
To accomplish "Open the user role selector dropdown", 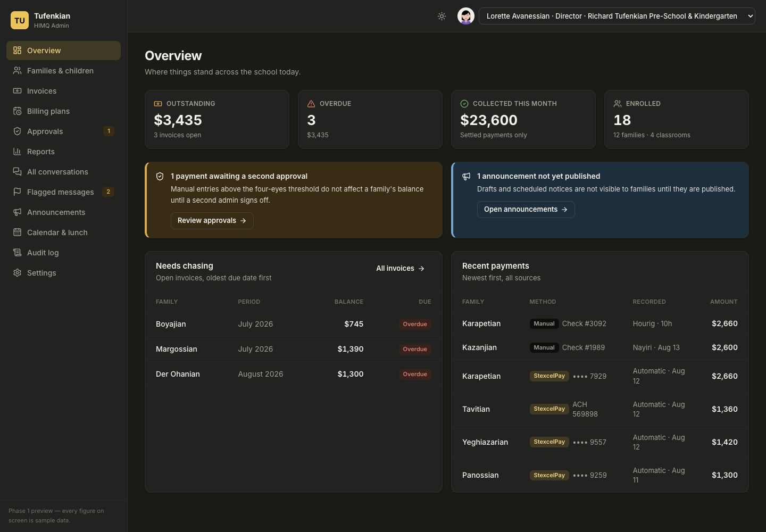I will tap(617, 16).
